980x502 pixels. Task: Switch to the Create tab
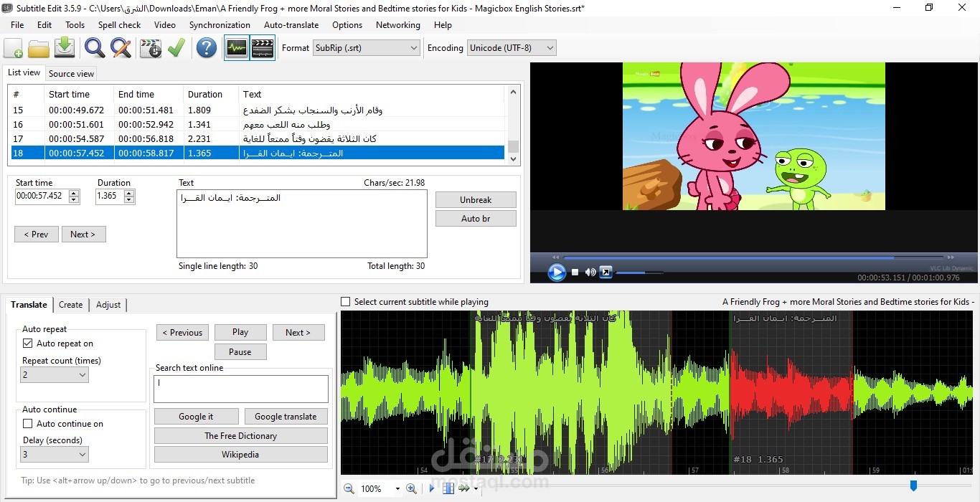(70, 305)
